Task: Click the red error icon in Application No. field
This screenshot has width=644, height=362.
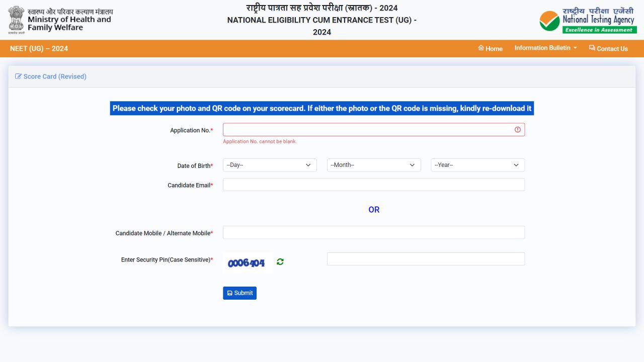Action: click(518, 130)
